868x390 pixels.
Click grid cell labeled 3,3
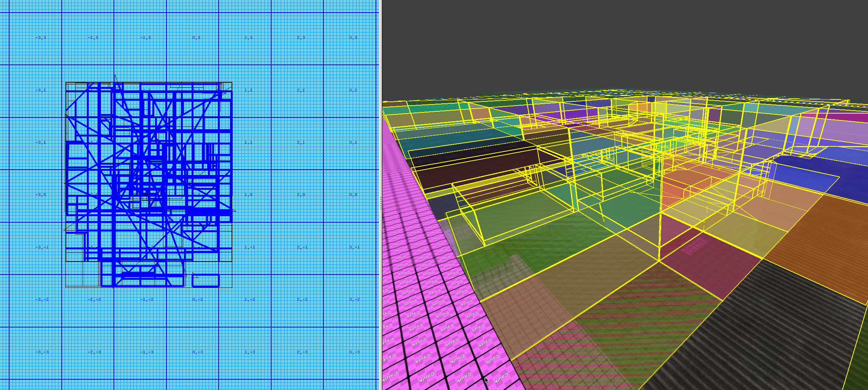click(353, 38)
